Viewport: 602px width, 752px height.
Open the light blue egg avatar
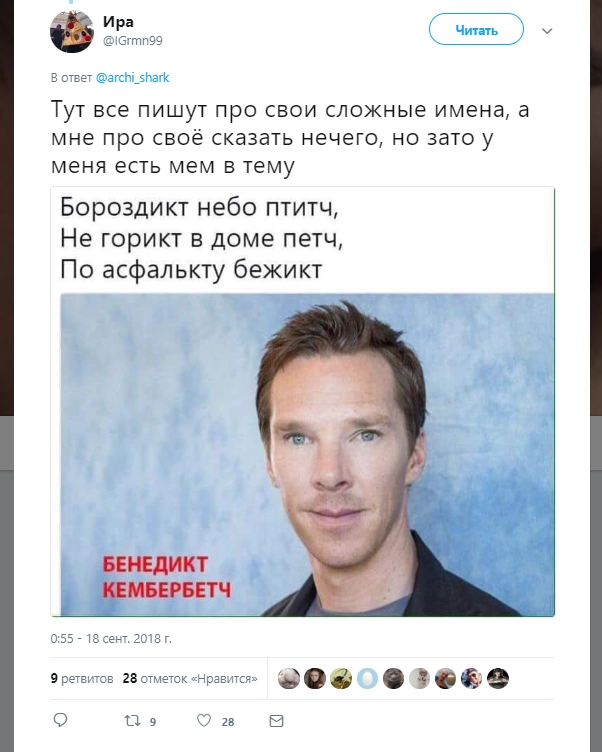click(x=367, y=679)
